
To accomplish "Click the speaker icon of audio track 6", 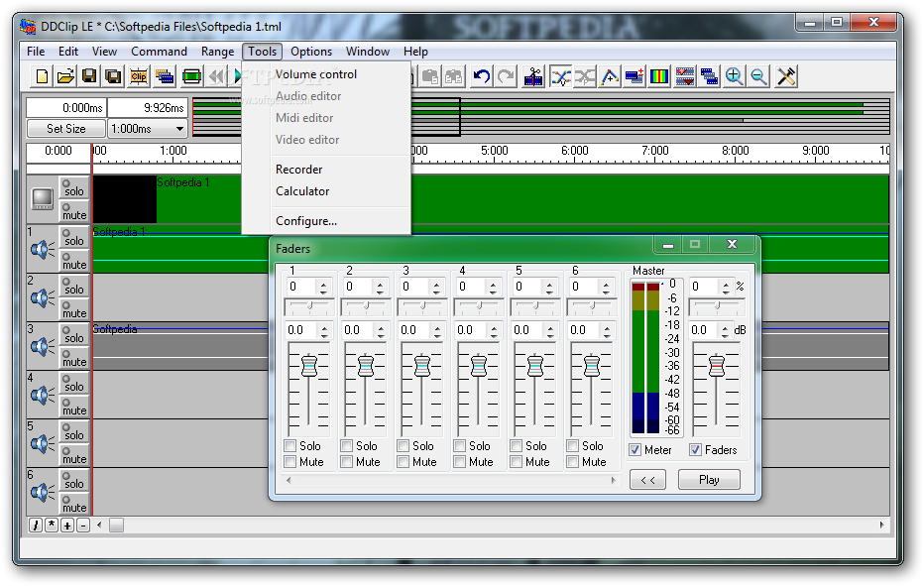I will pos(42,492).
